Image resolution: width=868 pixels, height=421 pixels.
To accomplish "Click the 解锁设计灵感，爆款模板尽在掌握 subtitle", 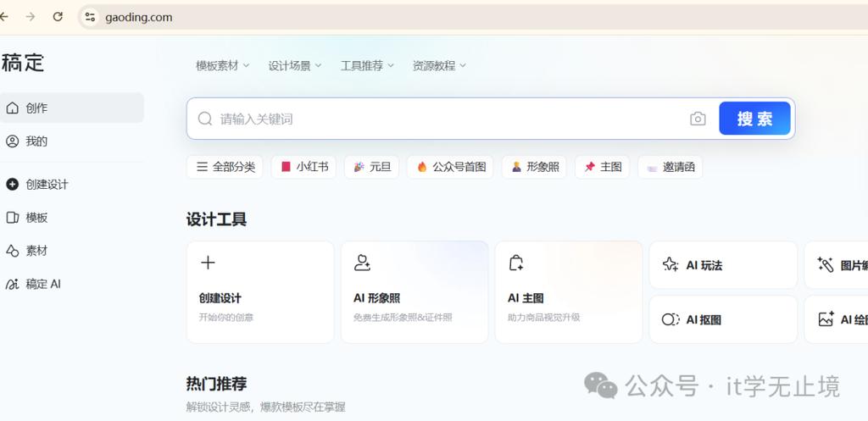I will pyautogui.click(x=265, y=407).
